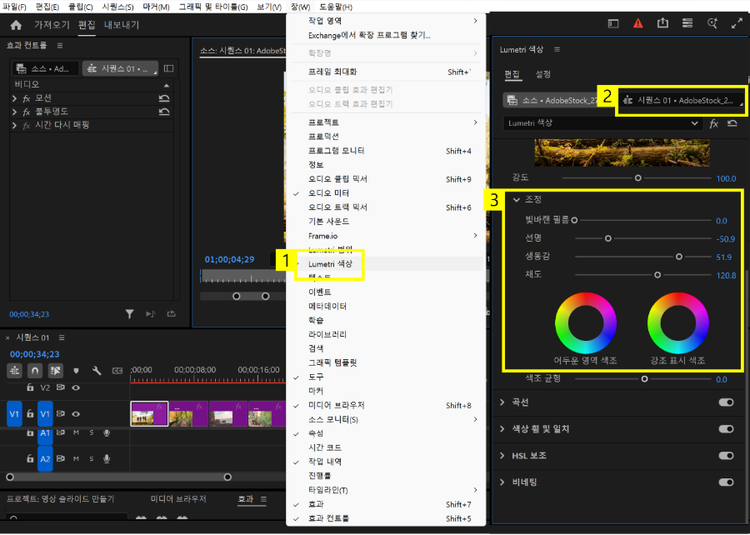Expand the 곡선 section
750x535 pixels.
[x=502, y=403]
